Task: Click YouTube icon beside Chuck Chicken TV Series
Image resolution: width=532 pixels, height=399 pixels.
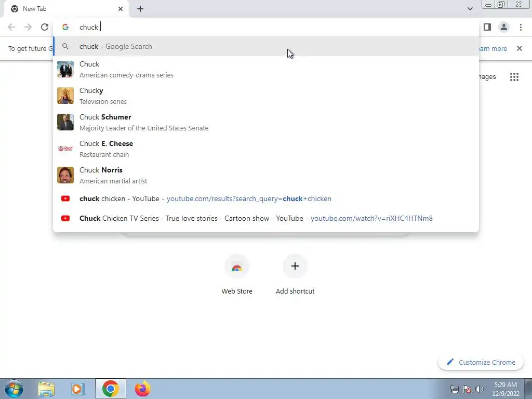Action: (65, 218)
